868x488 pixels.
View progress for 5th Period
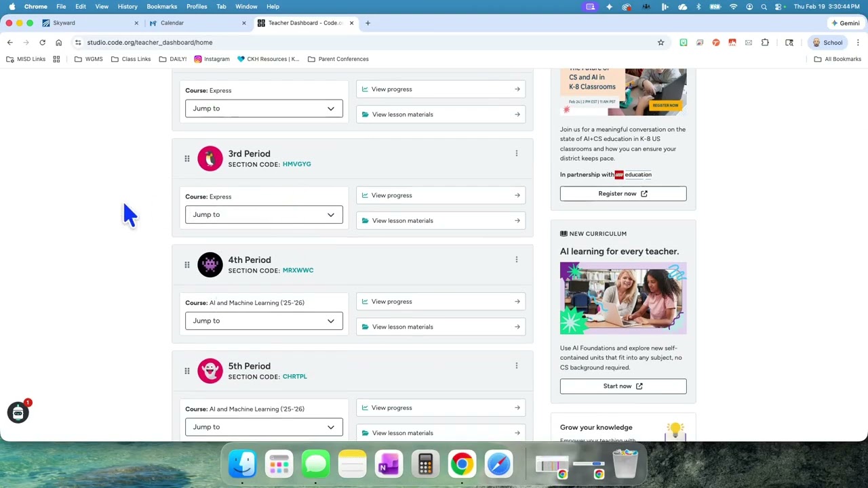pyautogui.click(x=441, y=408)
